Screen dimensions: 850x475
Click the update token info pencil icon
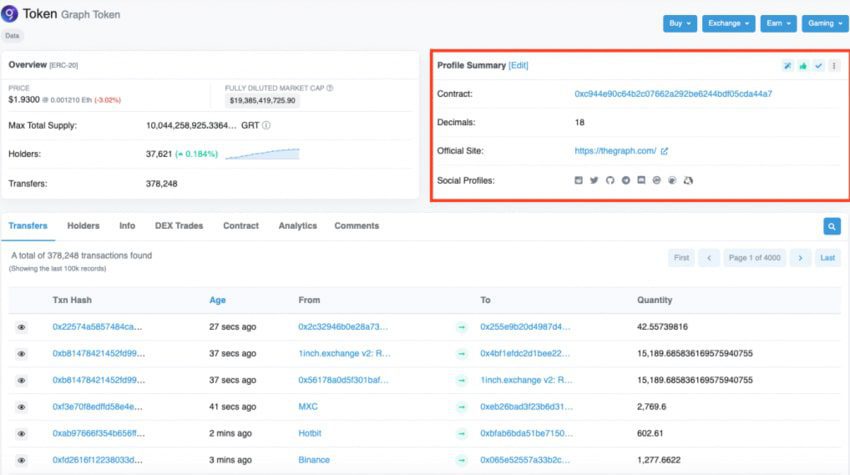click(787, 66)
